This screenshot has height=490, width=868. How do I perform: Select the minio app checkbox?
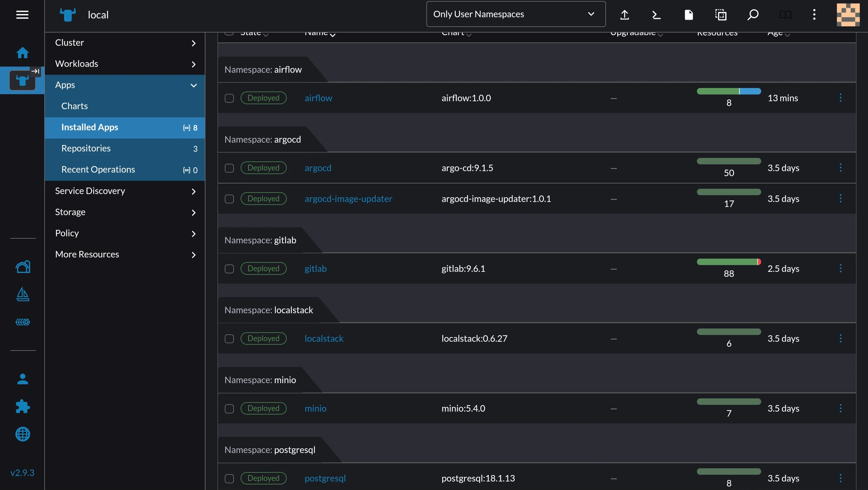[229, 408]
